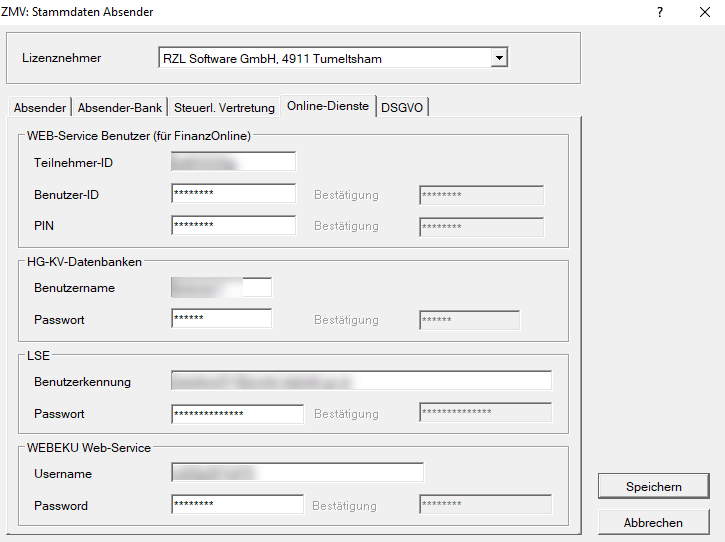The image size is (725, 542).
Task: Focus the LSE Benutzerkennung field
Action: 361,381
